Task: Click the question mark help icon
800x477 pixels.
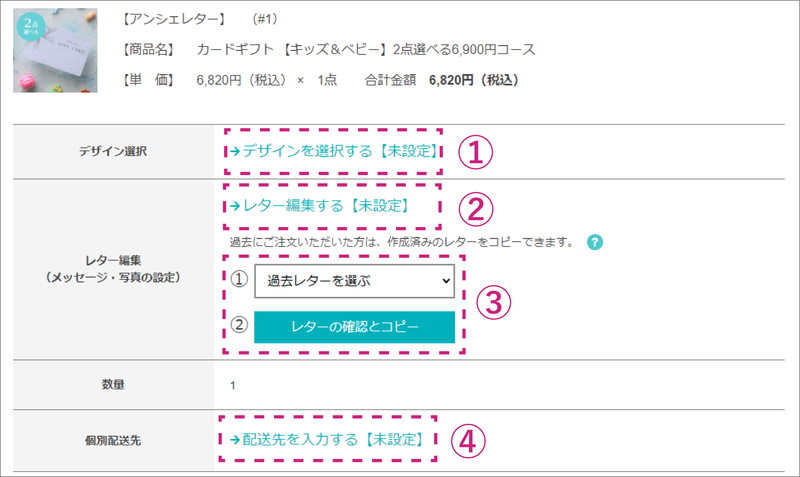Action: click(594, 242)
